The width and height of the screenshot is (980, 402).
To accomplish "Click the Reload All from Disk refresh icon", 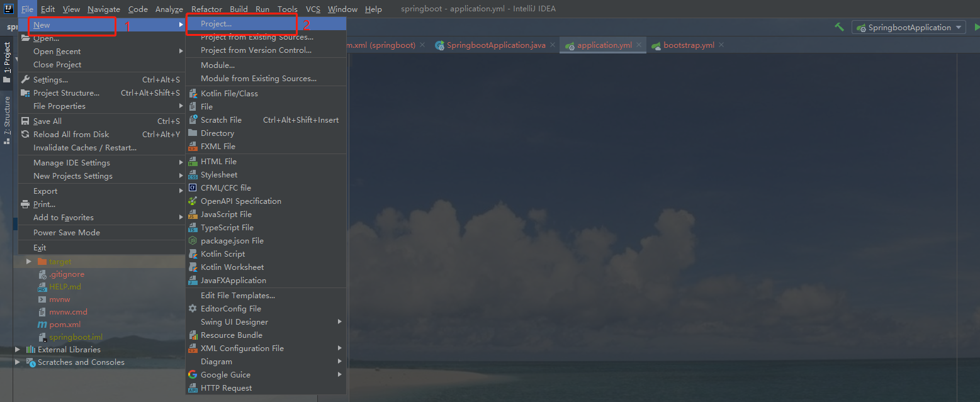I will tap(25, 135).
